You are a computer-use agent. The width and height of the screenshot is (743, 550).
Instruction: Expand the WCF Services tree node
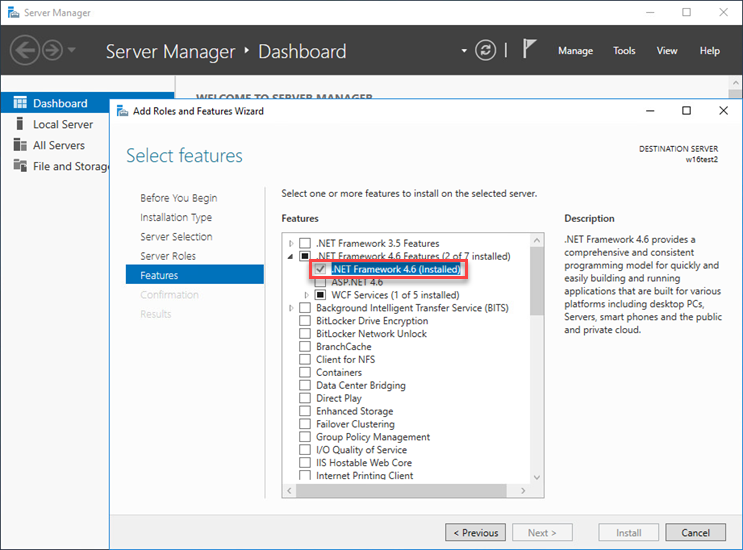tap(306, 295)
